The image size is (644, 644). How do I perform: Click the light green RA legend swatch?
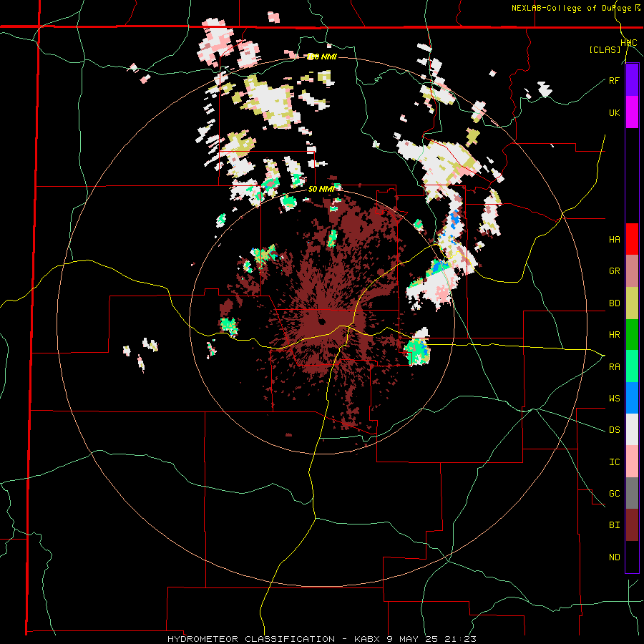tap(632, 366)
